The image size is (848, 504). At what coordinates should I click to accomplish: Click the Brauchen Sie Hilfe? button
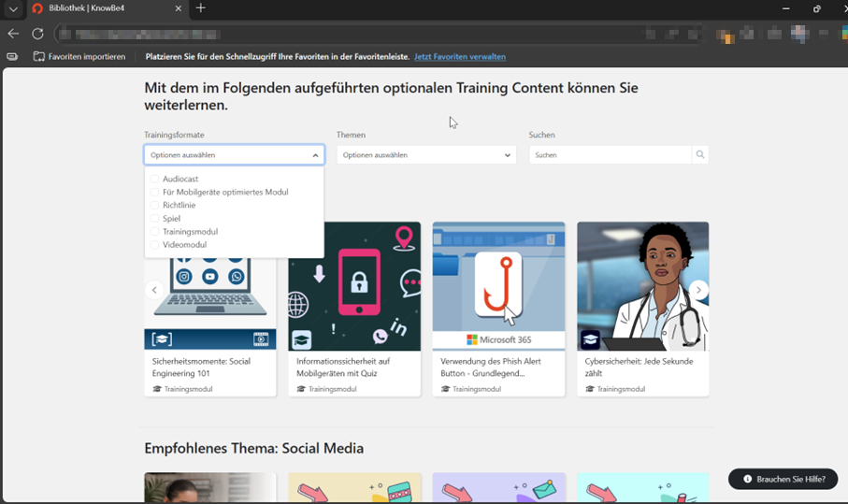point(783,479)
